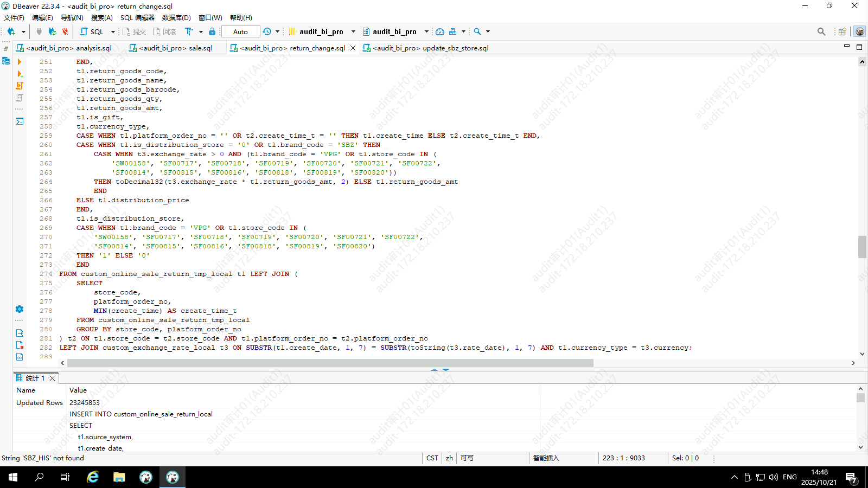
Task: Open the 数据库(D) menu
Action: pyautogui.click(x=176, y=18)
